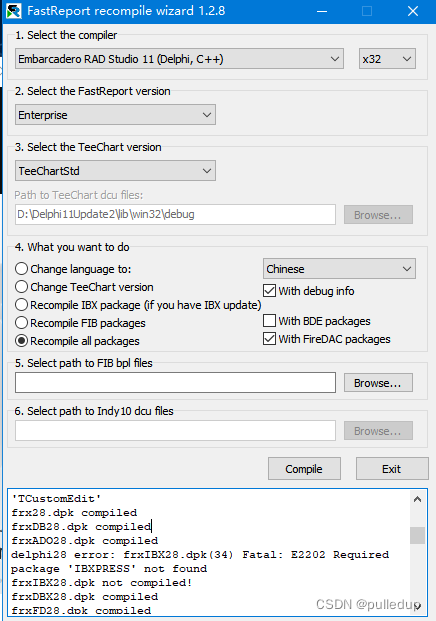Close the recompile wizard window
Image resolution: width=436 pixels, height=621 pixels.
pyautogui.click(x=413, y=11)
